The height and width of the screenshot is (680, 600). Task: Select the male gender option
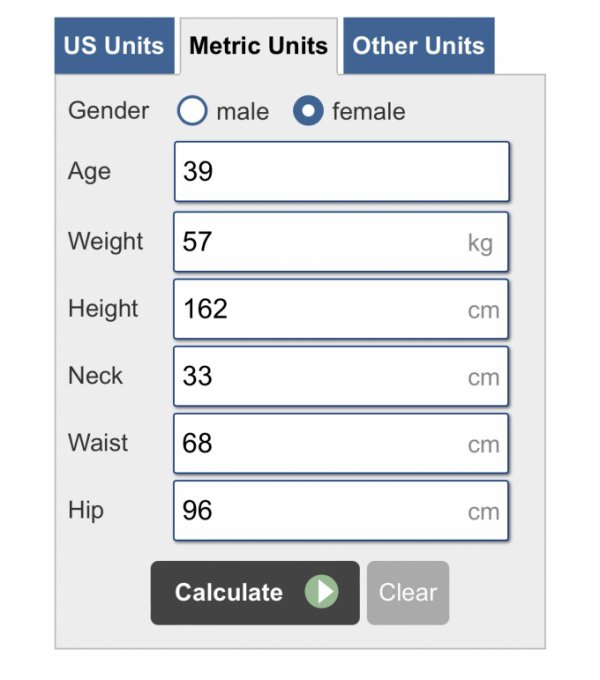192,111
